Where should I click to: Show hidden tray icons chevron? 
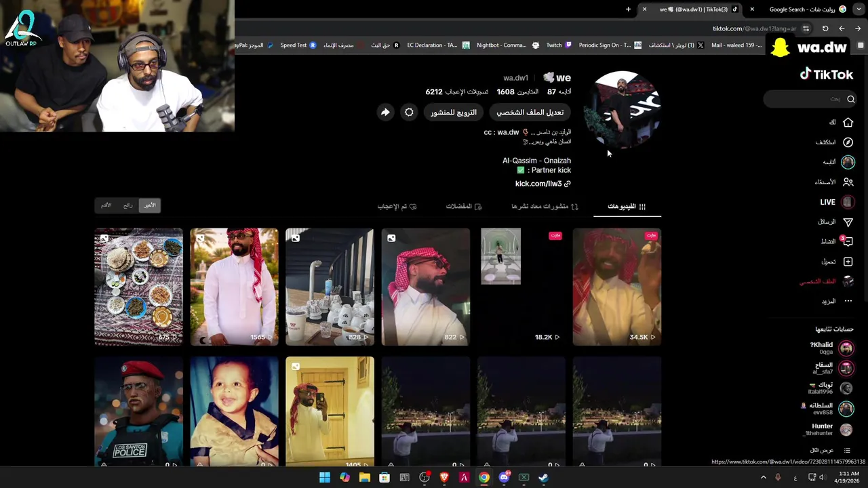(x=763, y=478)
